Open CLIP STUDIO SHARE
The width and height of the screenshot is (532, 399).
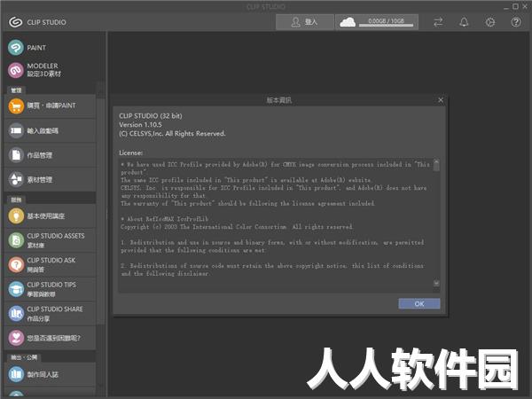[51, 314]
